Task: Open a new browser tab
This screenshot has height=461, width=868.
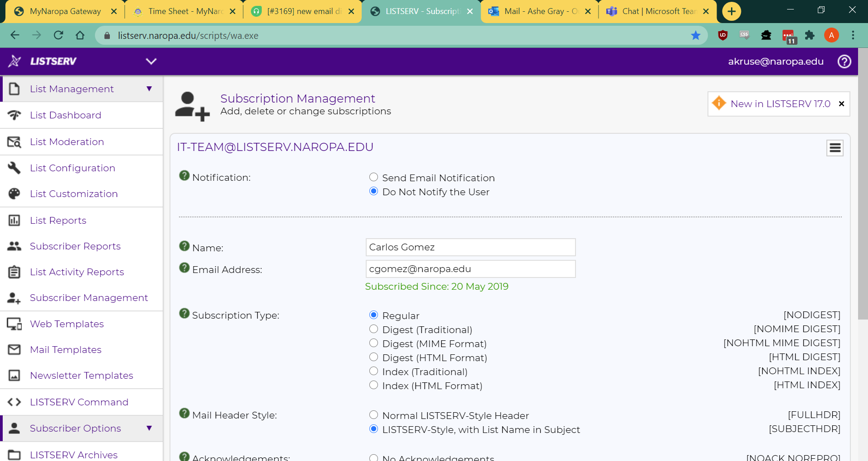Action: (731, 11)
